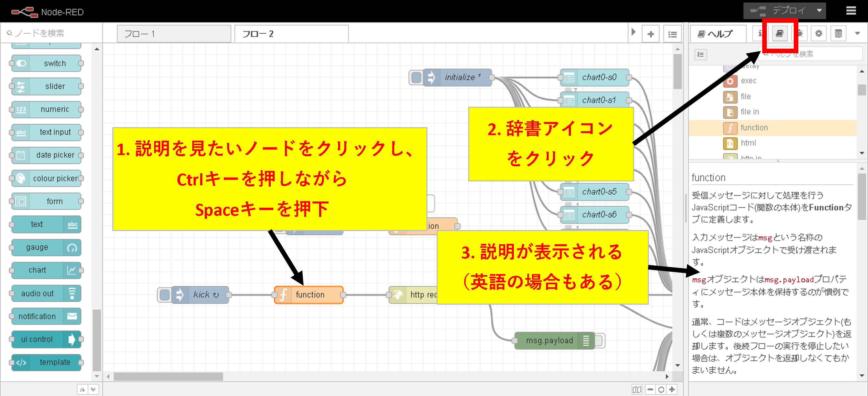This screenshot has width=868, height=396.
Task: Click the canvas horizontal scrollbar thumb
Action: (168, 377)
